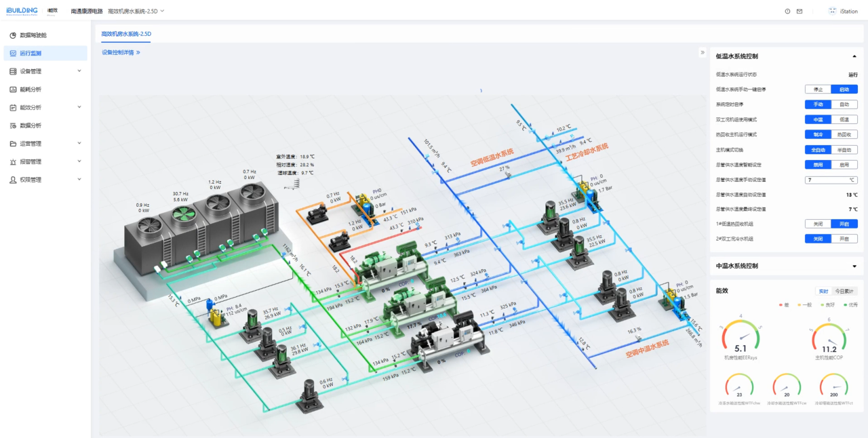Select 实时 in the 能效 panel
Viewport: 868px width, 438px height.
tap(823, 292)
